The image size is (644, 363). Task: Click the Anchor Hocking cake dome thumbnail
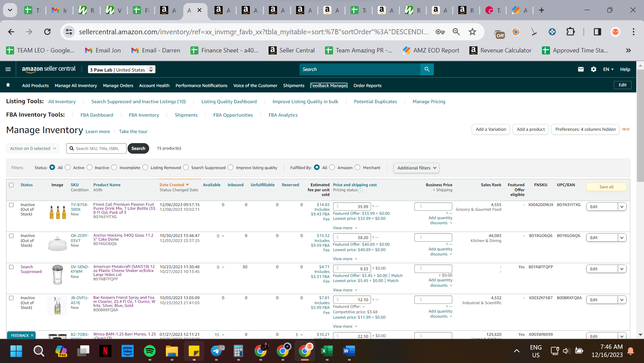[57, 243]
